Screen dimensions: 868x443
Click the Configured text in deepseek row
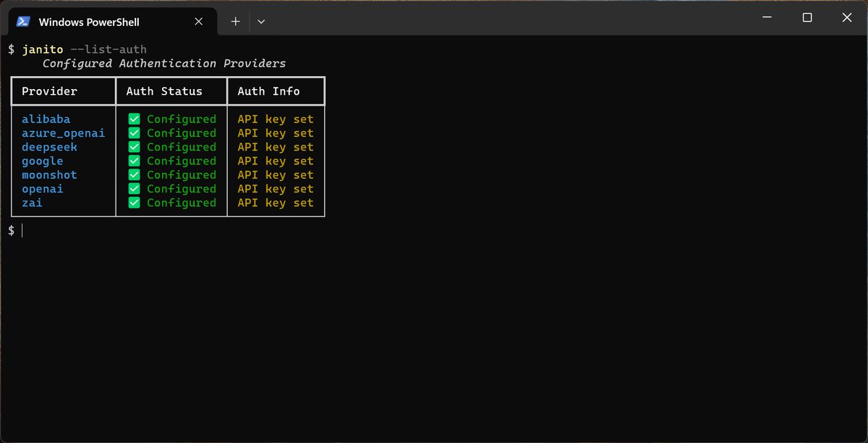click(182, 147)
